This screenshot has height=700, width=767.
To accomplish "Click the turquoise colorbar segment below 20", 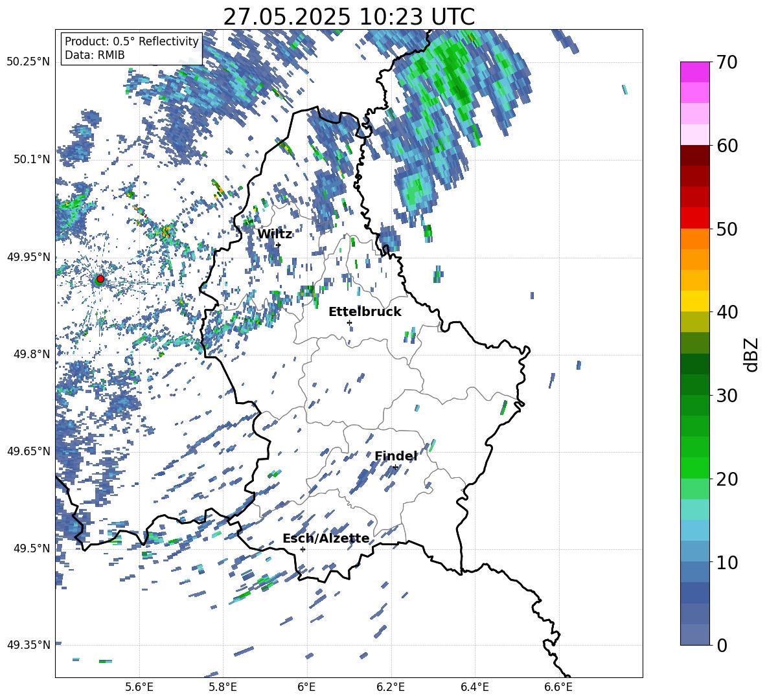I will click(x=694, y=509).
